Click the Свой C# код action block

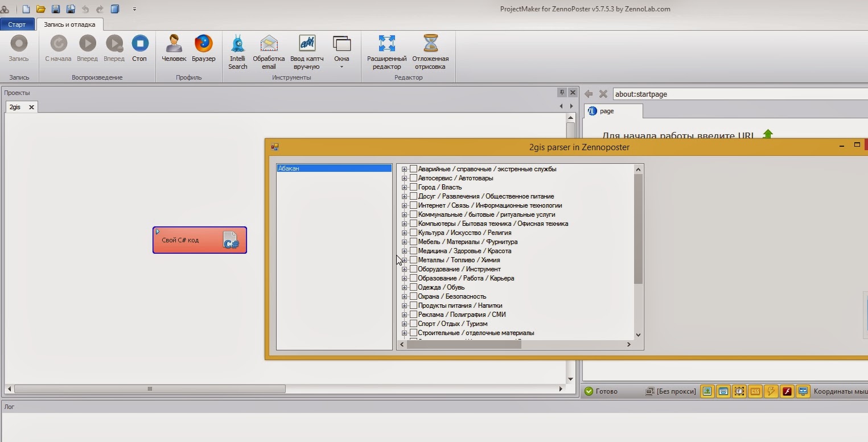tap(200, 240)
